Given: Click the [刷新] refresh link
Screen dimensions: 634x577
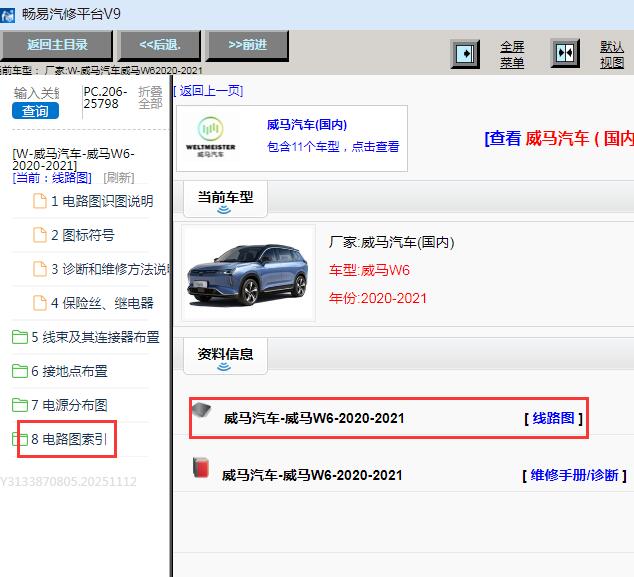Looking at the screenshot, I should [118, 178].
